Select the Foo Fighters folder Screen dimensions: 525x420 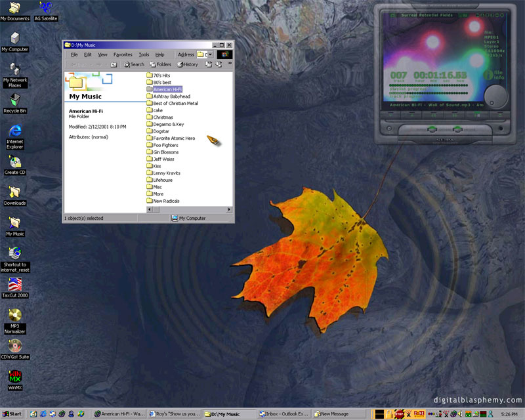coord(166,145)
